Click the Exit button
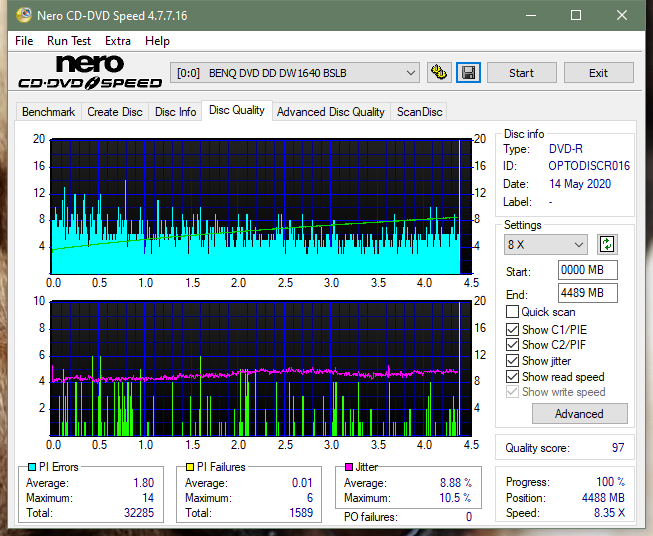Image resolution: width=653 pixels, height=536 pixels. [x=598, y=73]
